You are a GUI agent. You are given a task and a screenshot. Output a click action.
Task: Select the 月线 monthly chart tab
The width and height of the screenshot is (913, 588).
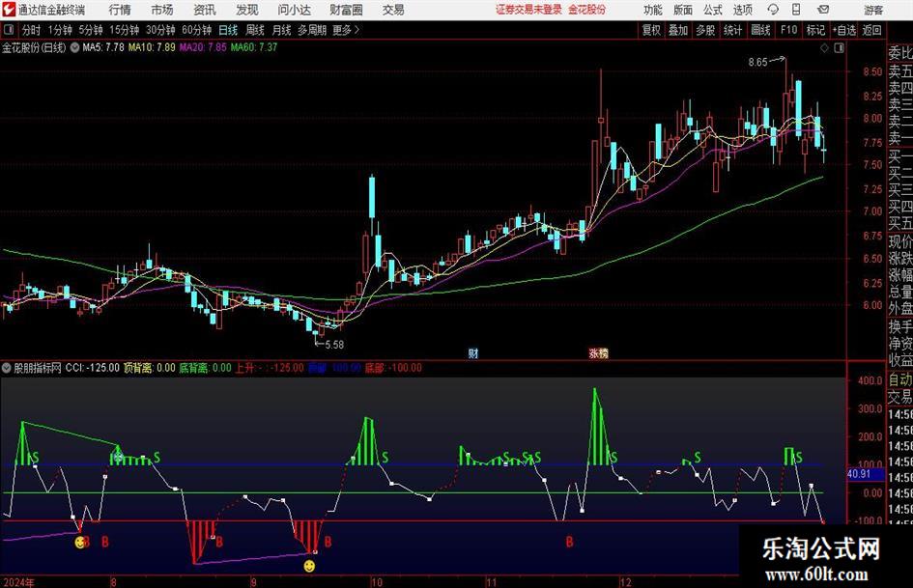[x=281, y=30]
